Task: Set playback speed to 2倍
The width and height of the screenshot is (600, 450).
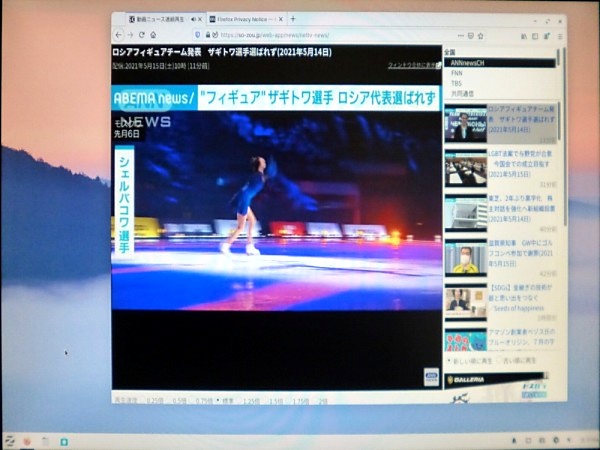Action: (x=323, y=401)
